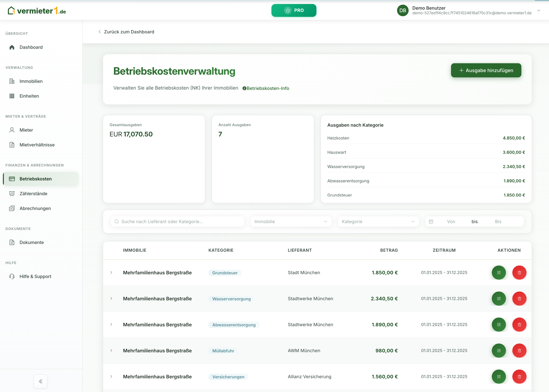Viewport: 549px width, 392px height.
Task: Click the Ausgabe hinzufügen button
Action: pyautogui.click(x=486, y=70)
